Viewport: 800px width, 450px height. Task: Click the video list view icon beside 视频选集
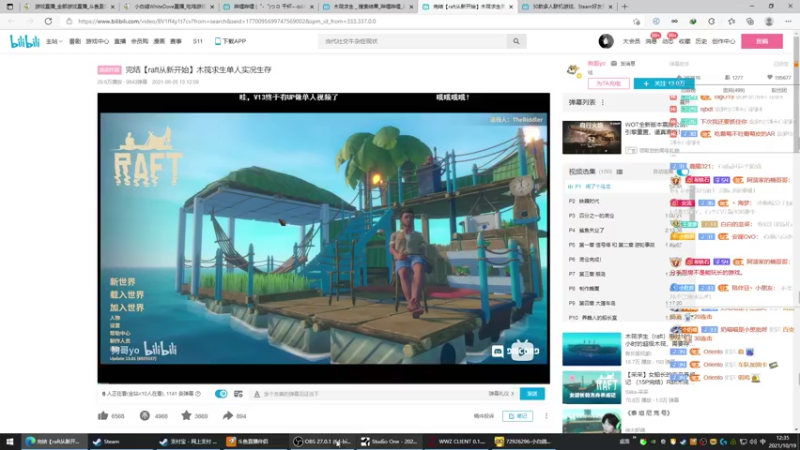point(619,172)
